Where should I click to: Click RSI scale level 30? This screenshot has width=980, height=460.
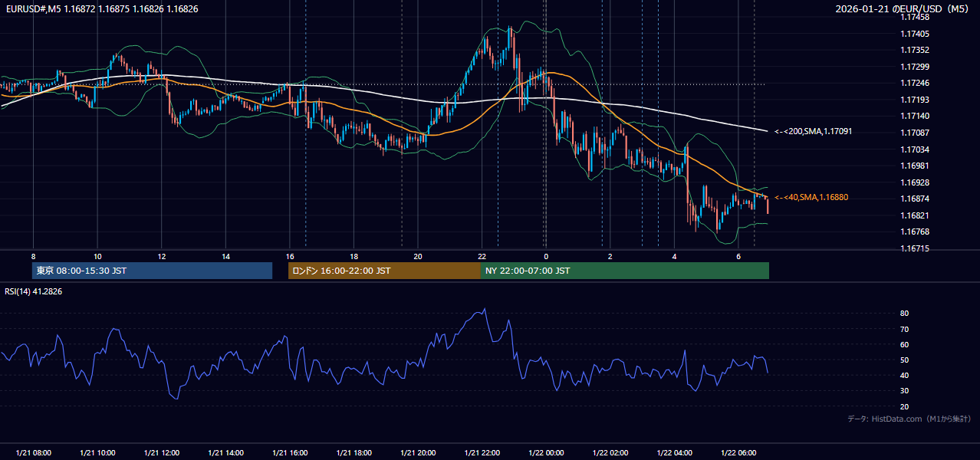click(905, 391)
